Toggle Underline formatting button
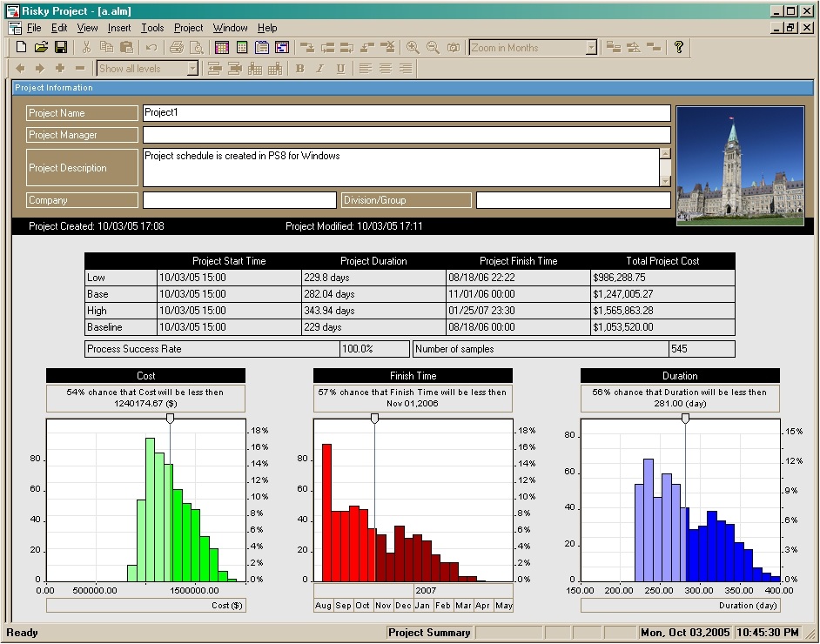 [x=339, y=69]
